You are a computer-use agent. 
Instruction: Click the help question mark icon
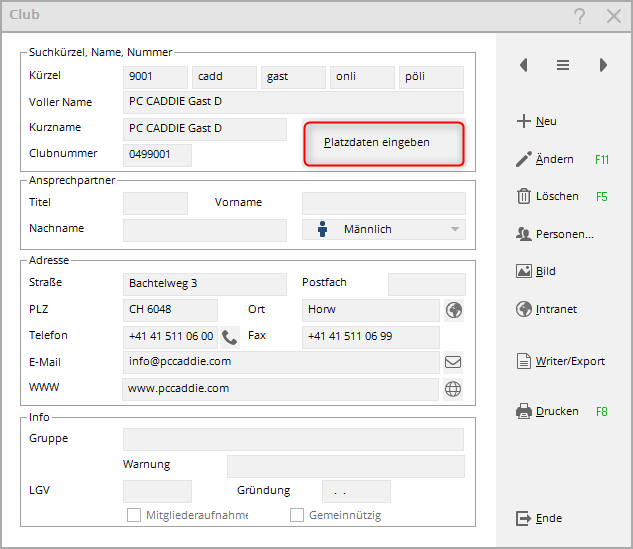579,16
